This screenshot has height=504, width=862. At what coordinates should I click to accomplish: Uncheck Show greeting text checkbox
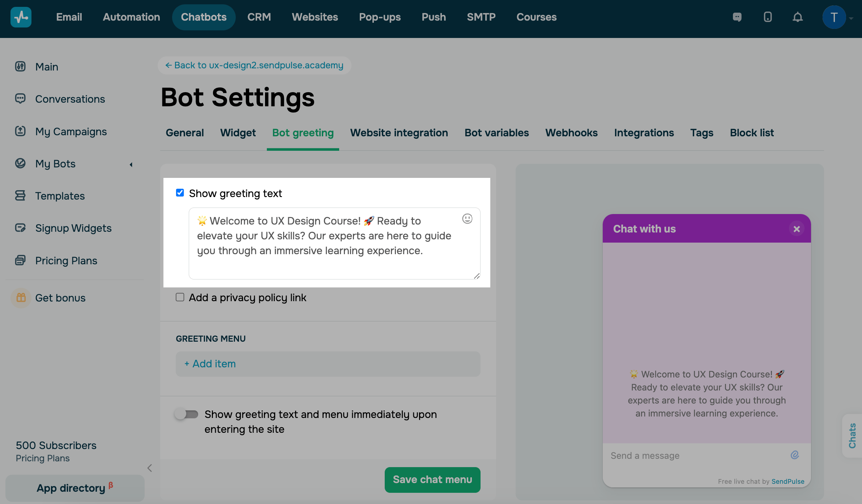tap(180, 193)
